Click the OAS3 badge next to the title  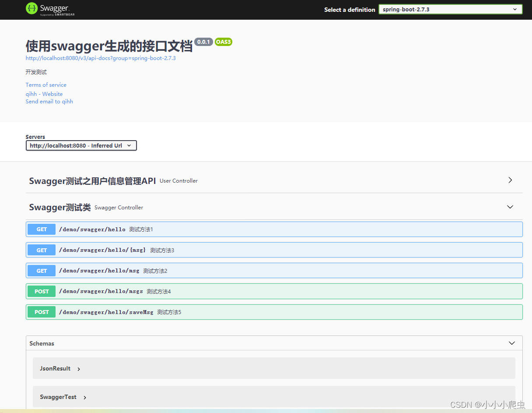(x=224, y=42)
